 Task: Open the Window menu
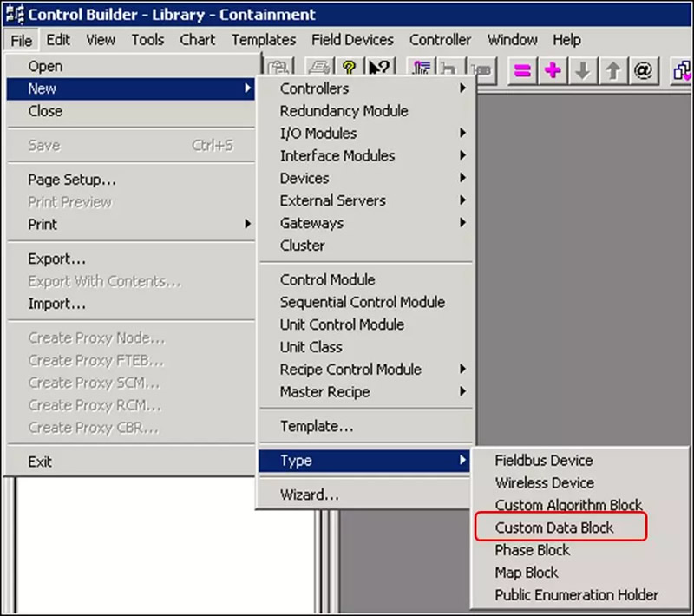pyautogui.click(x=512, y=40)
